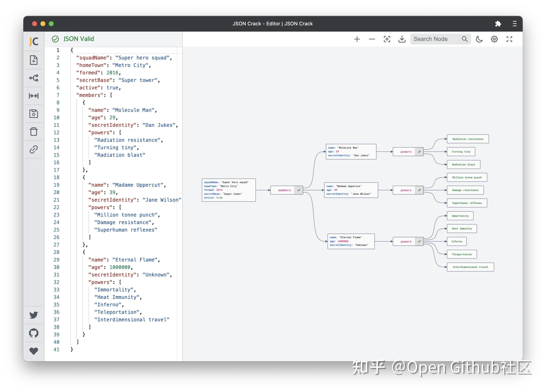Click the trash clear JSON icon
546x392 pixels.
34,132
